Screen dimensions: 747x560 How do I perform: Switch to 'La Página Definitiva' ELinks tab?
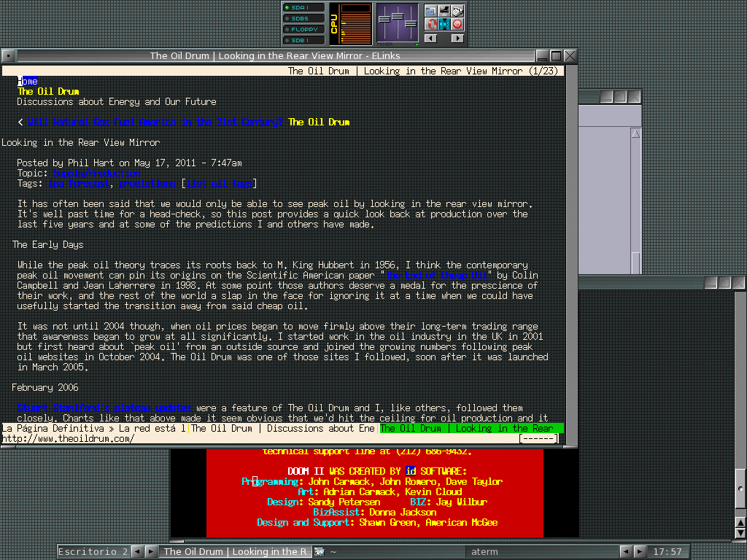(93, 428)
